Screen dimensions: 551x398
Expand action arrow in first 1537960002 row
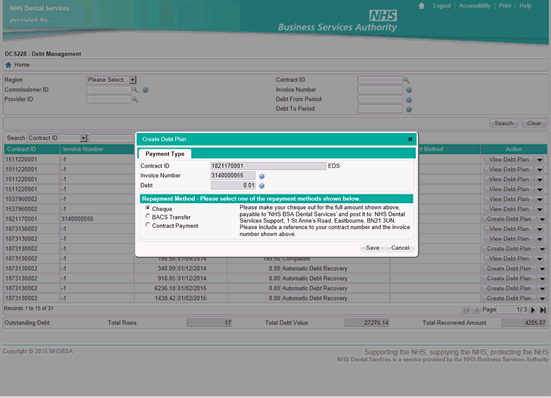(x=540, y=199)
